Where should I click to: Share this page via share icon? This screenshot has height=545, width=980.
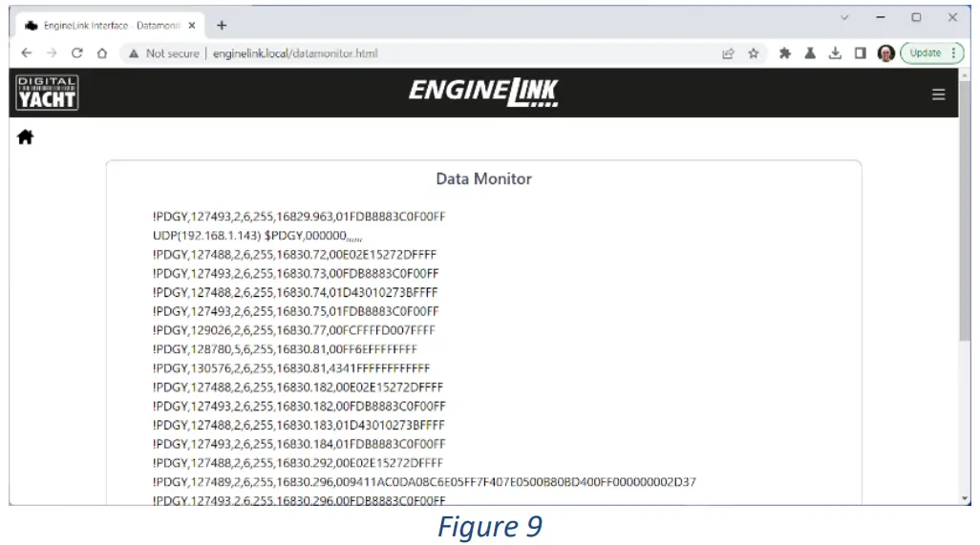(x=728, y=53)
